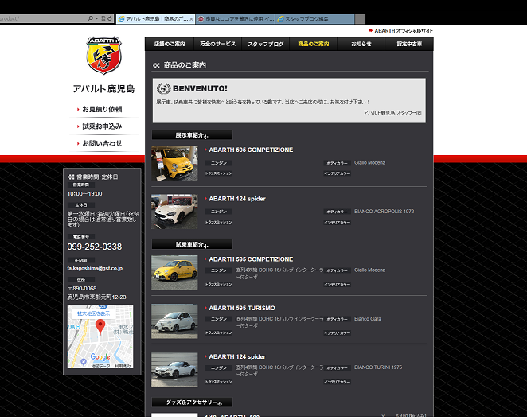Click the BIANCO TURINI 1975 text
This screenshot has height=420, width=527.
pyautogui.click(x=378, y=367)
